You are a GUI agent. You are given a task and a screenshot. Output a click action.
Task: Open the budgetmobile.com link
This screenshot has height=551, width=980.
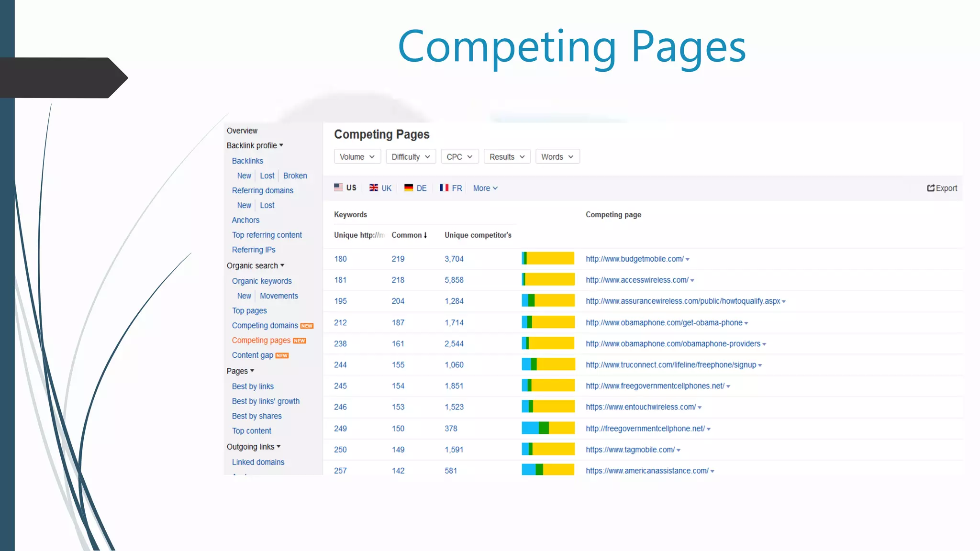coord(635,259)
